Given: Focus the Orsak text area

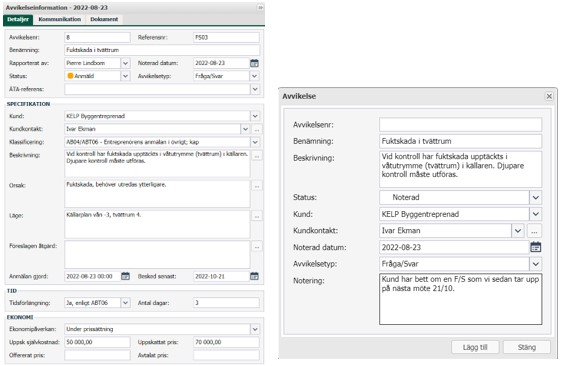Looking at the screenshot, I should coord(157,194).
